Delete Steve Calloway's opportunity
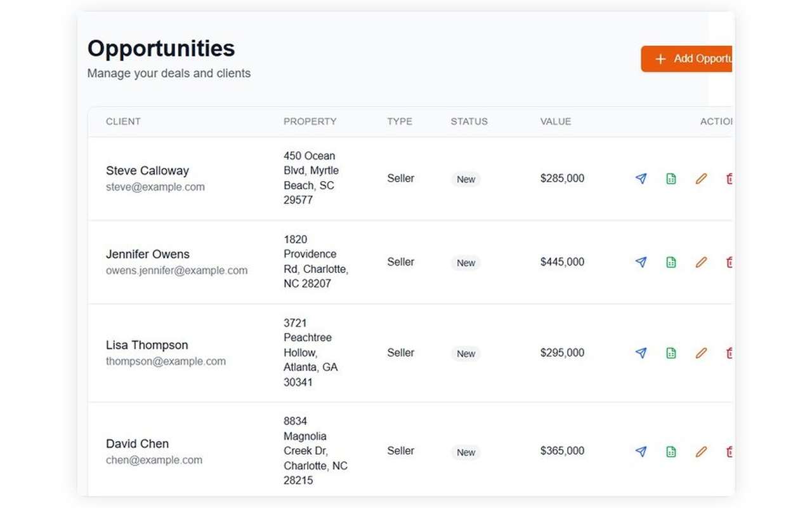The image size is (812, 508). coord(730,179)
